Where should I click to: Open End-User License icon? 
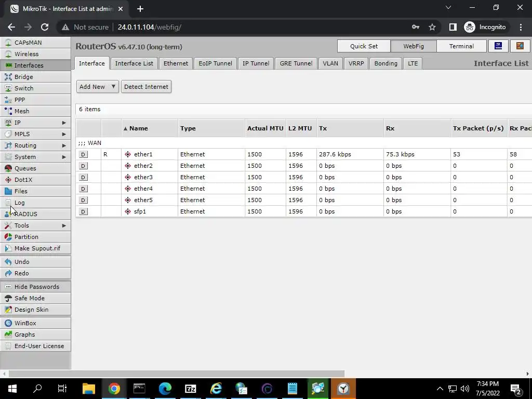(8, 346)
